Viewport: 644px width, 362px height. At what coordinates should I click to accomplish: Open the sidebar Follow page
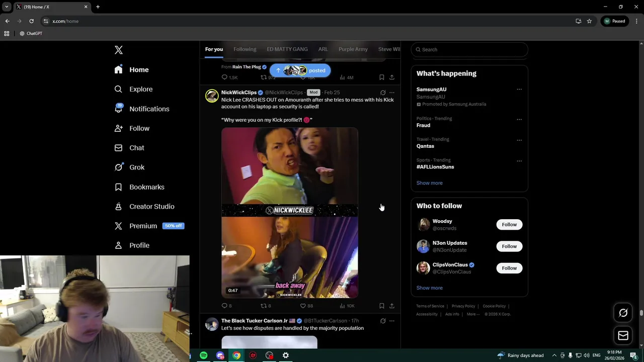(x=132, y=128)
